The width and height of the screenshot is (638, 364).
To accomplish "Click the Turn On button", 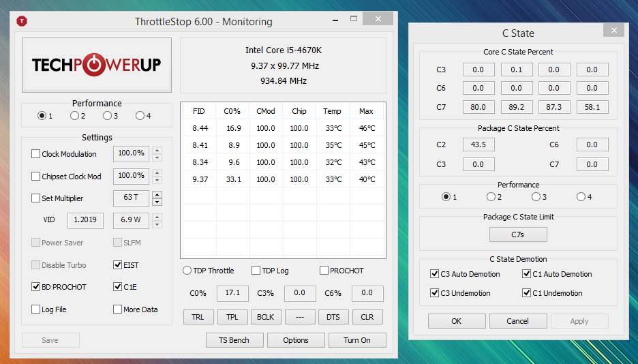I will click(357, 340).
